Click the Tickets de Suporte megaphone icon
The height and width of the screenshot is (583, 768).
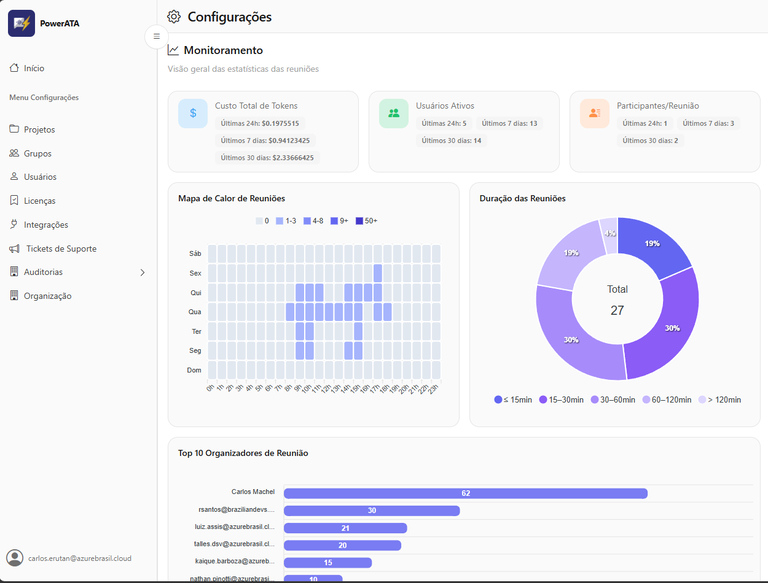(x=14, y=249)
